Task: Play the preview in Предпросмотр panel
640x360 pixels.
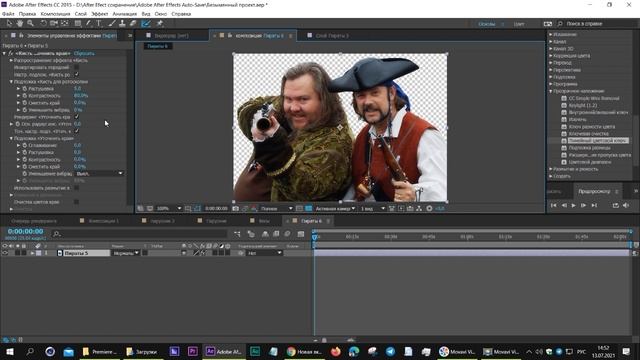Action: 573,205
